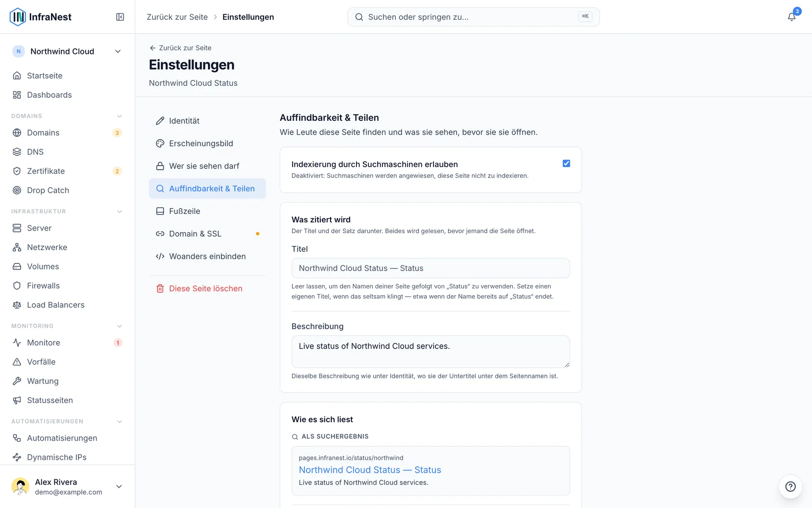Click the orange dot next to Domain & SSL
The width and height of the screenshot is (812, 508).
coord(258,234)
